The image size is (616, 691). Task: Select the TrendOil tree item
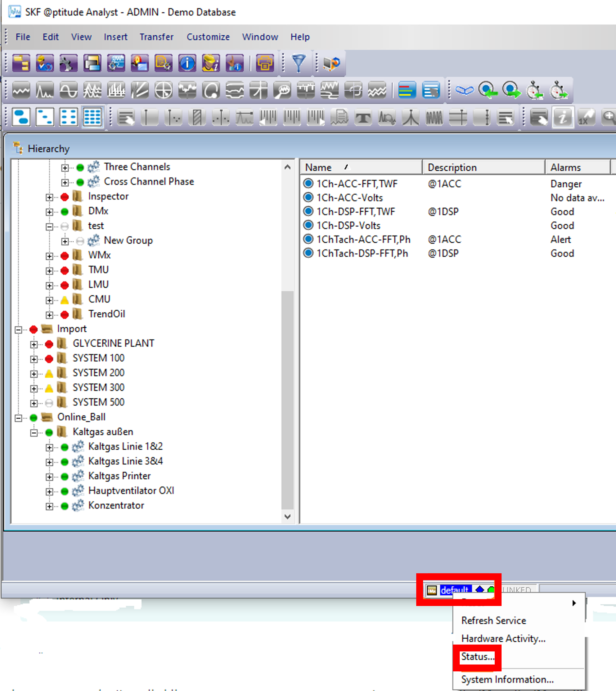(107, 314)
